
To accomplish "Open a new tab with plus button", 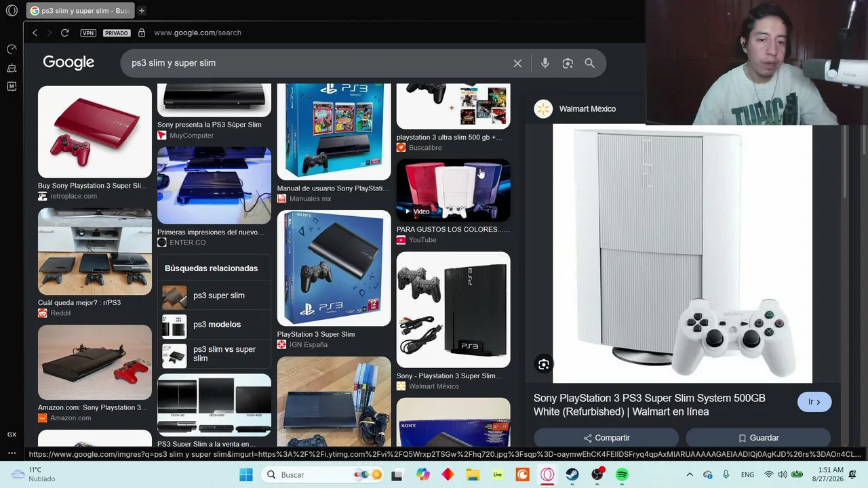I will (x=142, y=11).
